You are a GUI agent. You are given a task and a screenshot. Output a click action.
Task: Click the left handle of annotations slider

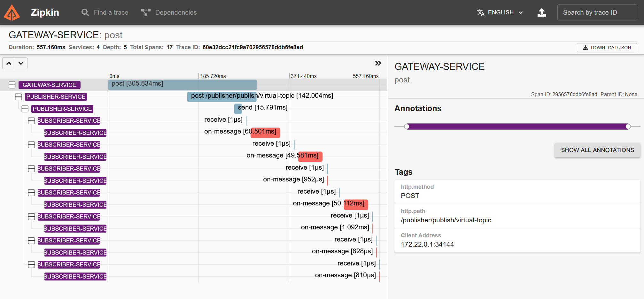[407, 126]
